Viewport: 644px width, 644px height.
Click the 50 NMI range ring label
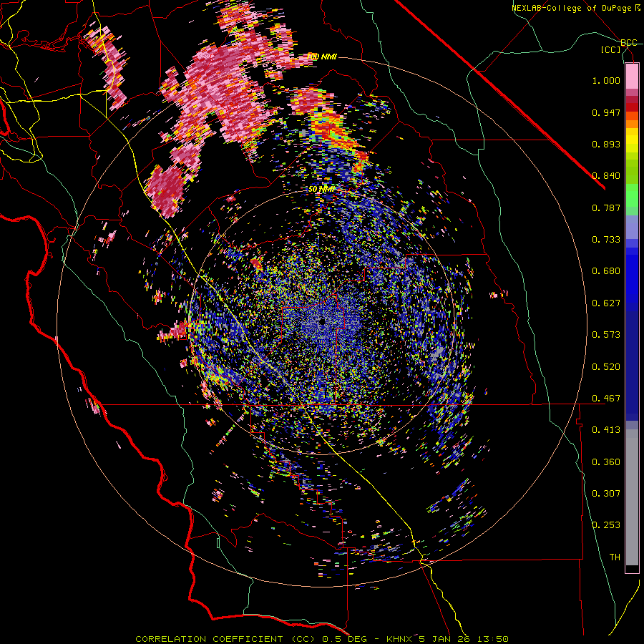click(x=321, y=190)
